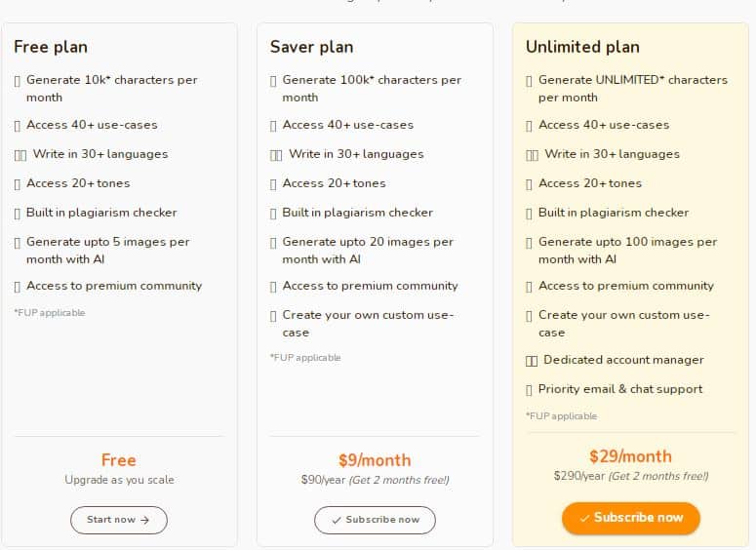
Task: Click checkmark icon in orange Subscribe button
Action: coord(585,518)
